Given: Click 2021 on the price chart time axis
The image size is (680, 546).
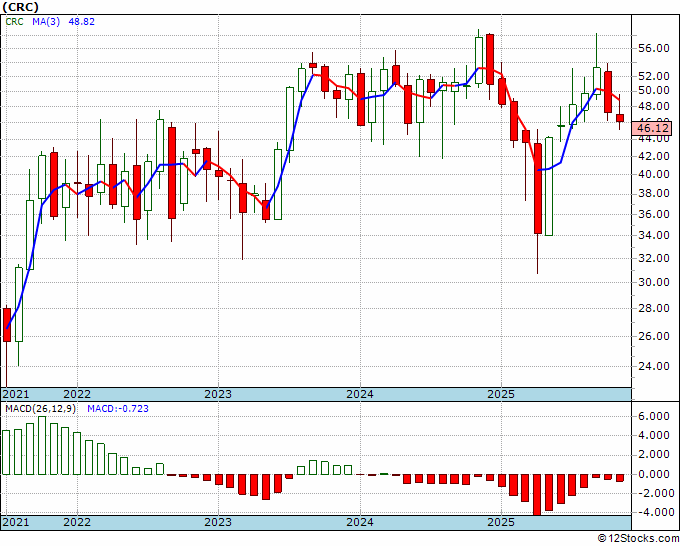Looking at the screenshot, I should [16, 394].
